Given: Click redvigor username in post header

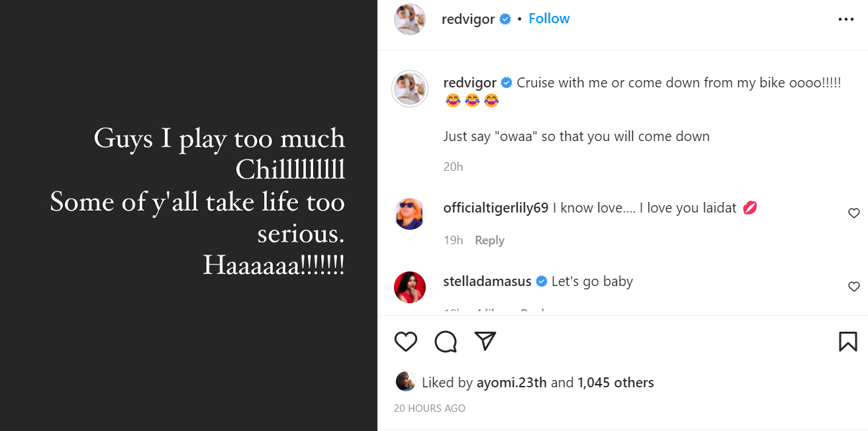Looking at the screenshot, I should coord(468,19).
